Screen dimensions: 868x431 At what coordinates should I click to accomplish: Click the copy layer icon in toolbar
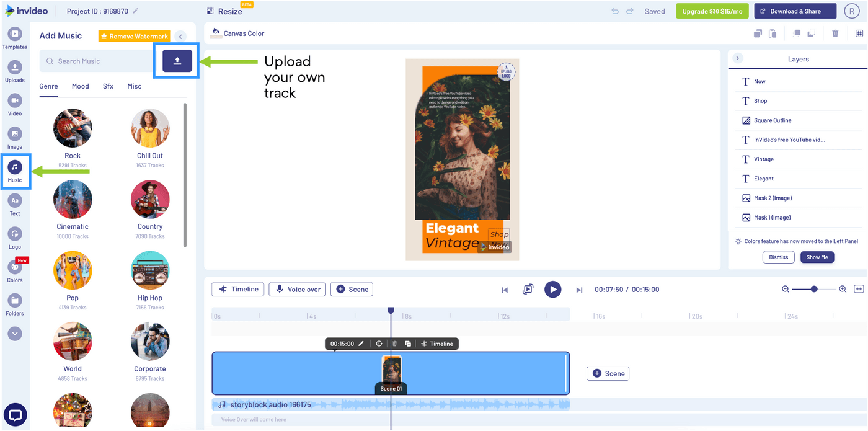(758, 33)
